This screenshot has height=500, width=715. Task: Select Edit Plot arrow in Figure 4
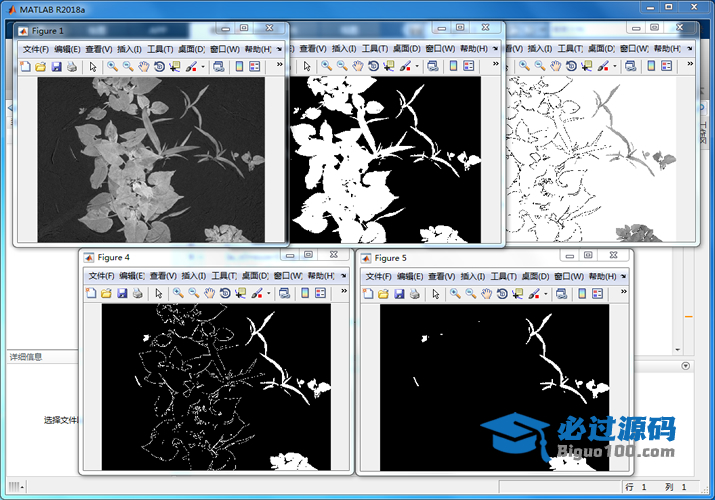tap(159, 293)
